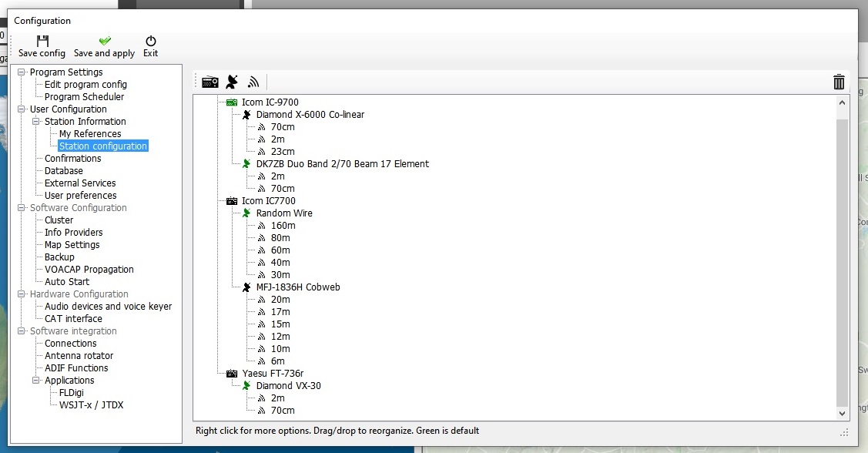Click the band icon next to 12m

pyautogui.click(x=262, y=337)
